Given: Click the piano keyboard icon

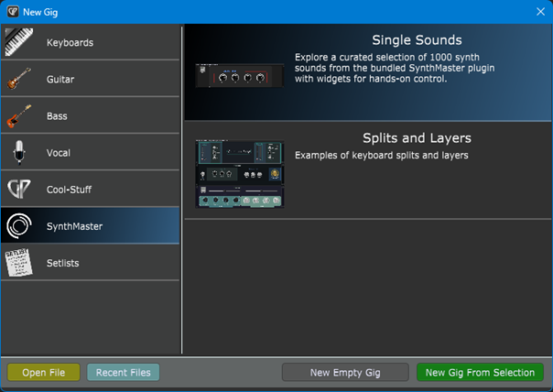Looking at the screenshot, I should (x=19, y=42).
